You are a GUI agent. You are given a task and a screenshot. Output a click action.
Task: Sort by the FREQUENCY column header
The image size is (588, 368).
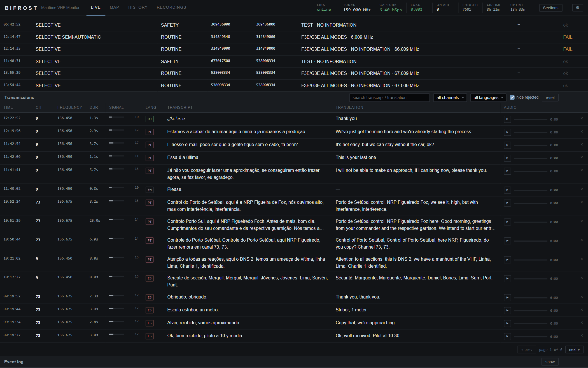[70, 107]
